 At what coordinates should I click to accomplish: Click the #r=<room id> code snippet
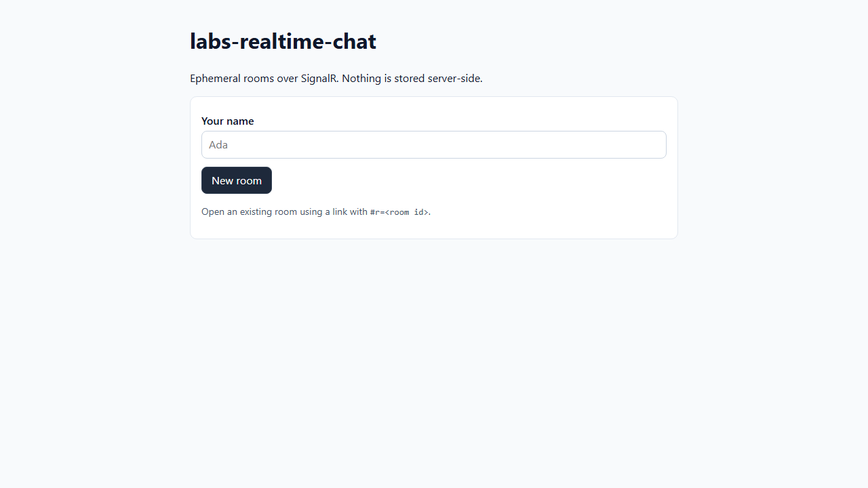point(399,211)
